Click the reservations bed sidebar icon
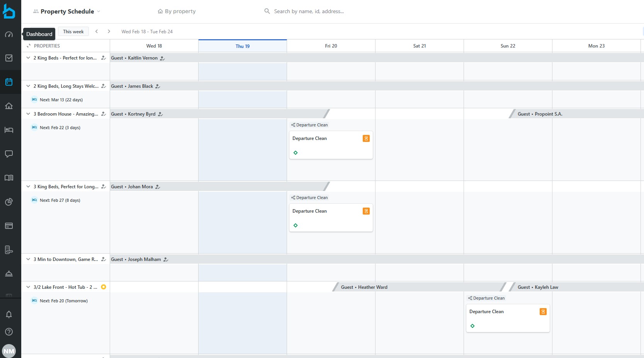644x358 pixels. (9, 130)
